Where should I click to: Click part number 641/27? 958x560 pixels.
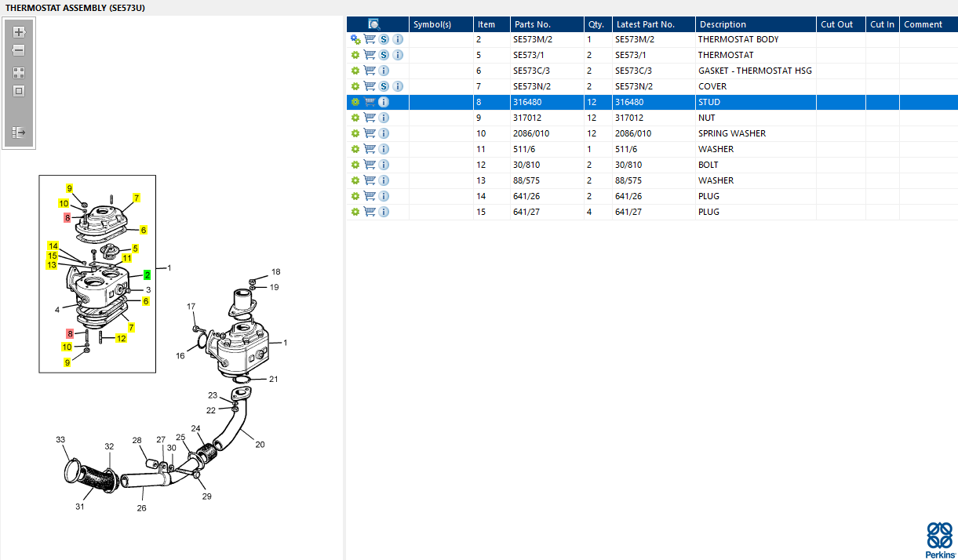point(526,212)
